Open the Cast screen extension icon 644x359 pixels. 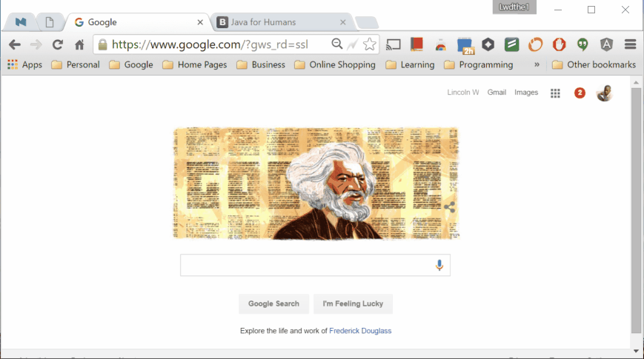coord(393,44)
